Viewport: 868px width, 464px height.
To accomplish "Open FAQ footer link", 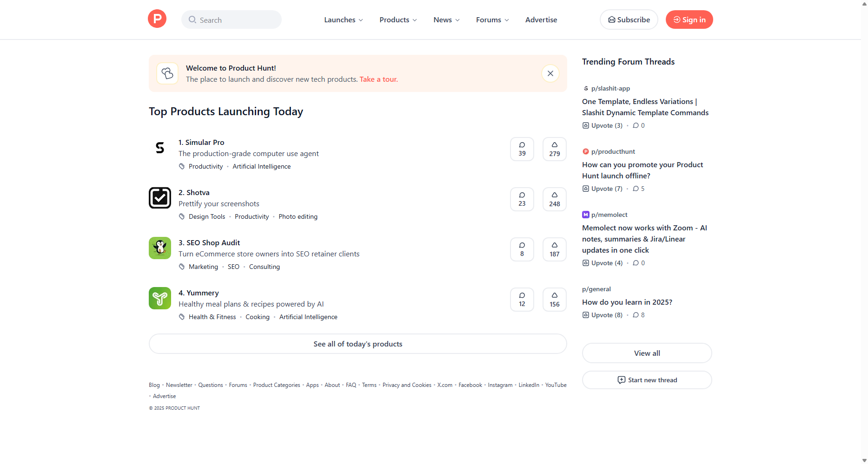I will [351, 385].
